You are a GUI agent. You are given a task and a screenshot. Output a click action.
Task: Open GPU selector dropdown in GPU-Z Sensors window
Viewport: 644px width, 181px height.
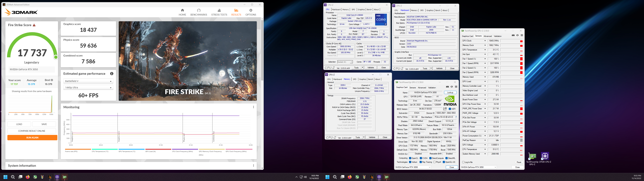coord(479,167)
